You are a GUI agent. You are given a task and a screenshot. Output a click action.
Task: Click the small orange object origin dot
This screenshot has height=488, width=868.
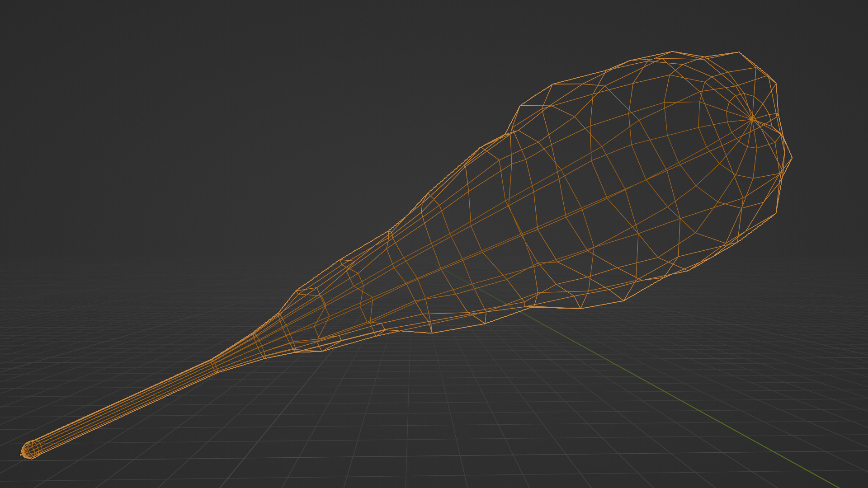tap(21, 455)
